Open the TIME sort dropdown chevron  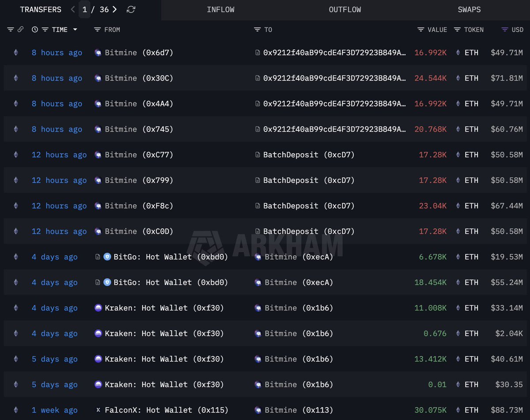[75, 30]
